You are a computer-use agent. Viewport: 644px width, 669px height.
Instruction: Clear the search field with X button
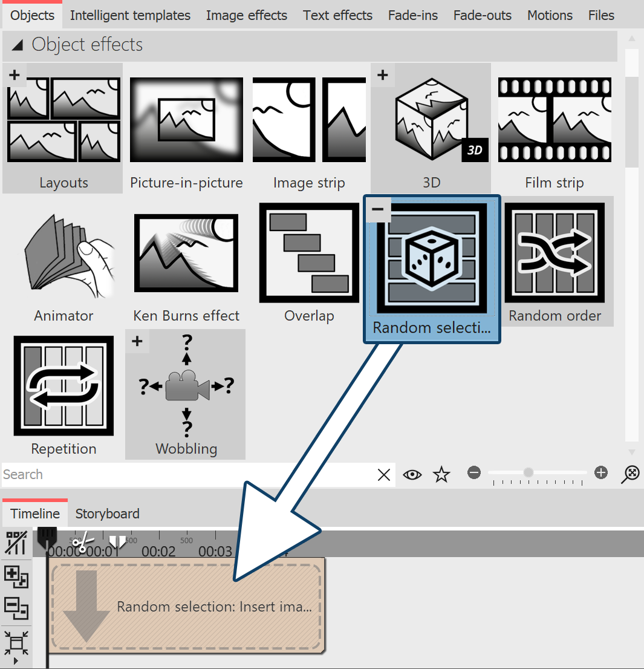pos(384,475)
